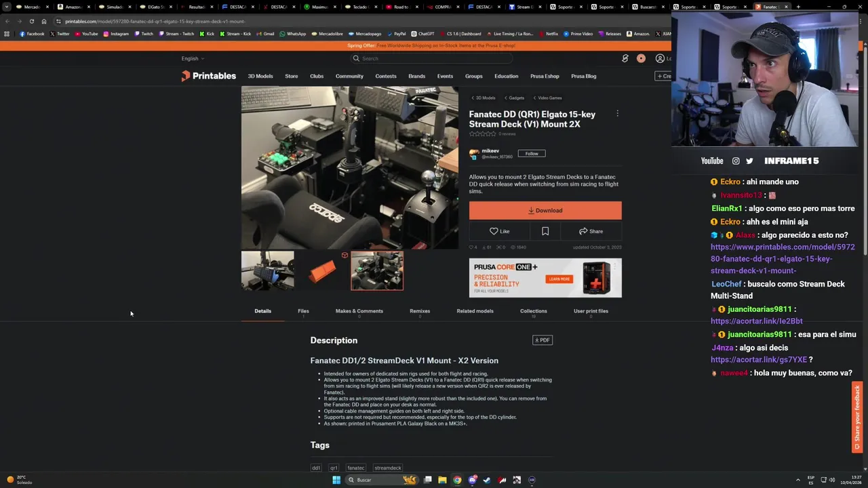Open the Facebook bookmark
The image size is (868, 488).
click(32, 34)
